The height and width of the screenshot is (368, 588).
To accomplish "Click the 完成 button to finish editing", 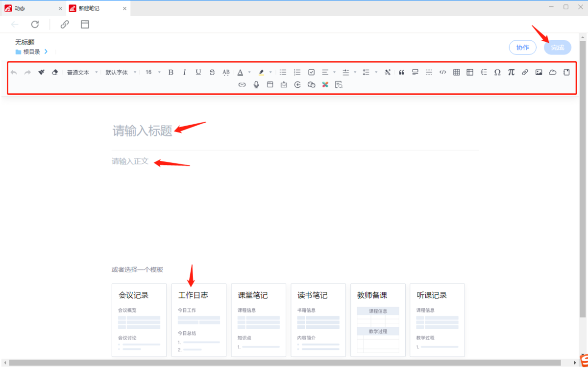I will pos(557,47).
